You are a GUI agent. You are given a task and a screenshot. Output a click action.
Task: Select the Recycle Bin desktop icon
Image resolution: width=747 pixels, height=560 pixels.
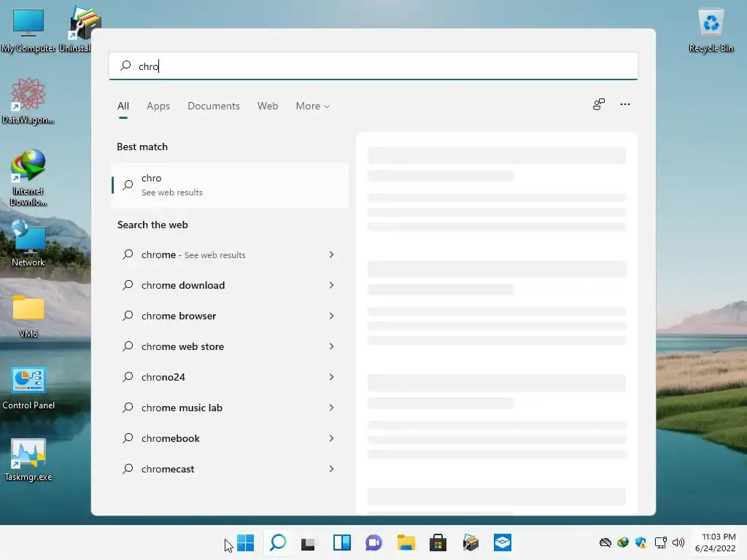(x=711, y=29)
